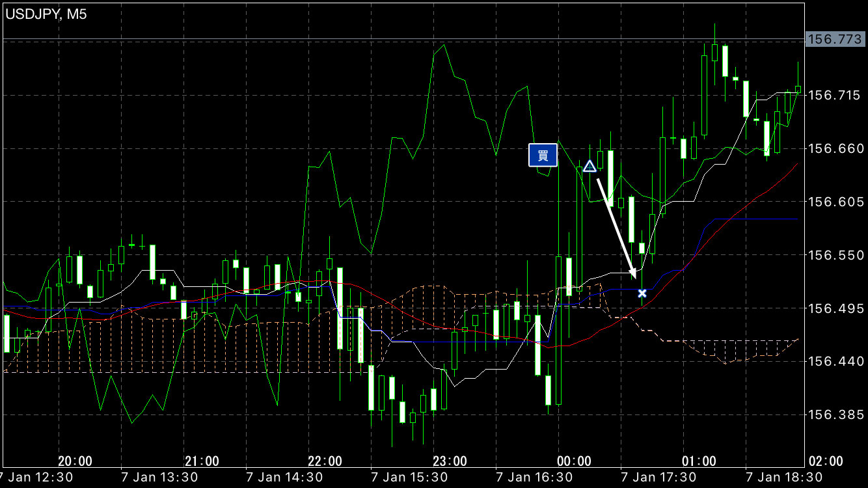
Task: Select the white trade arrow line
Action: click(615, 224)
